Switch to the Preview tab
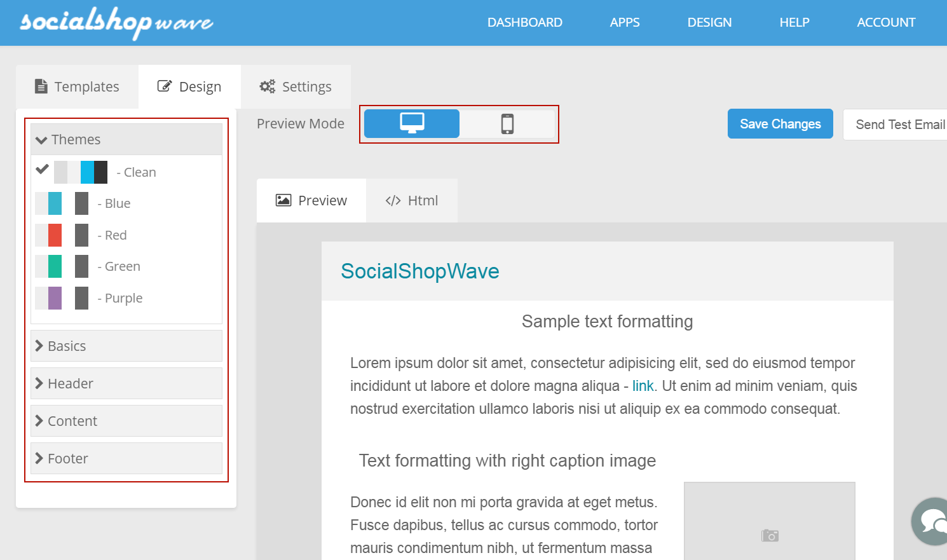Viewport: 947px width, 560px height. (x=311, y=200)
